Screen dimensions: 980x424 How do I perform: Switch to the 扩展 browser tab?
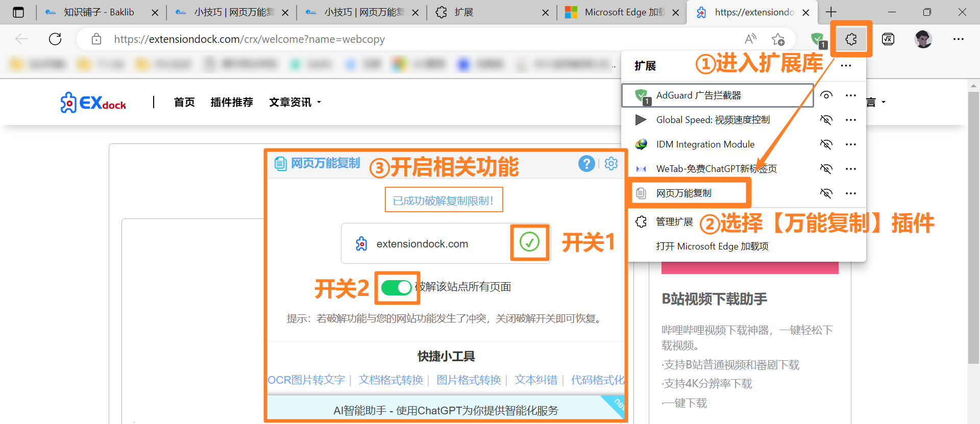[493, 12]
